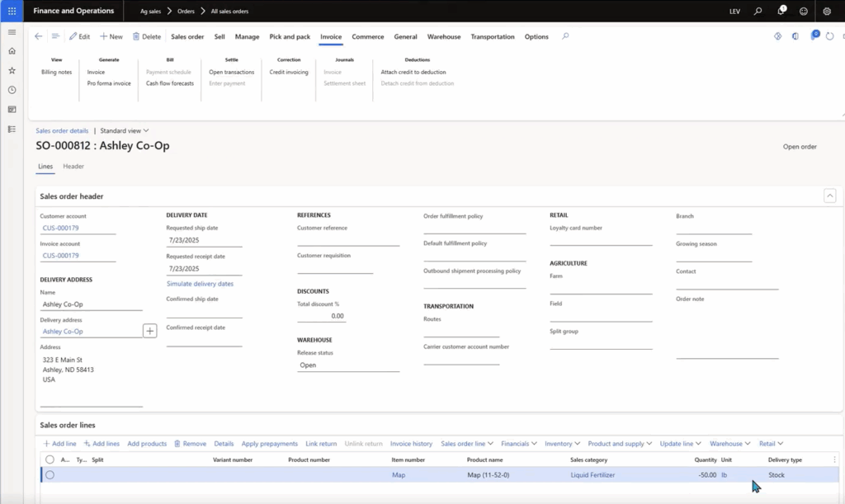845x504 pixels.
Task: Click the -50.00 quantity cell
Action: click(x=706, y=475)
